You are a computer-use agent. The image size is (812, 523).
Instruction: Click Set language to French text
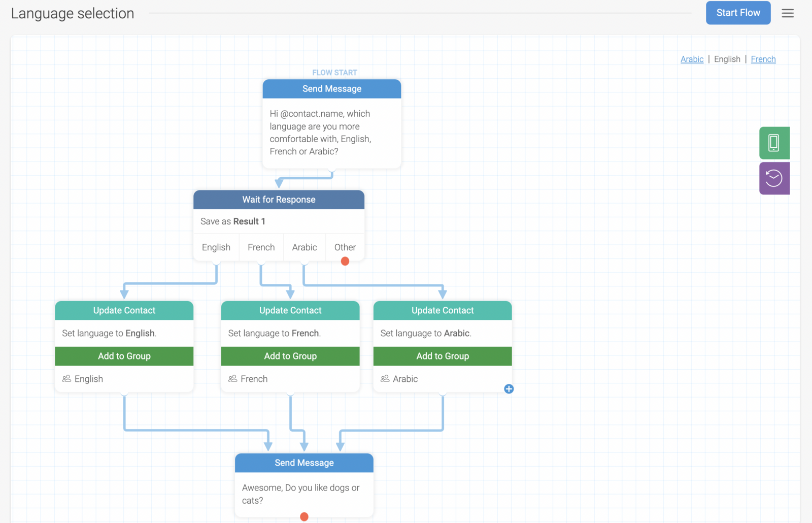(x=275, y=333)
